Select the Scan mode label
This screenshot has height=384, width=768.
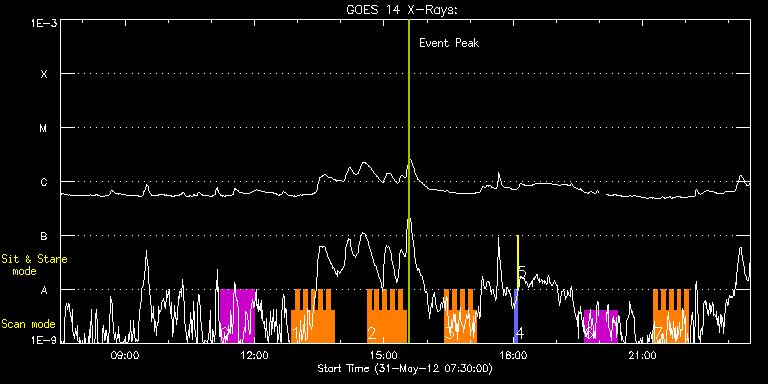pyautogui.click(x=28, y=324)
